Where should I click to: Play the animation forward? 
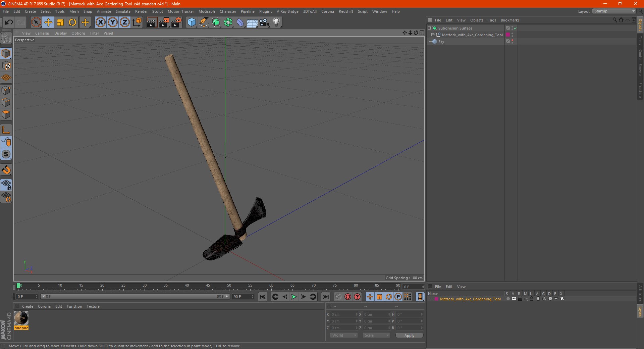coord(294,297)
